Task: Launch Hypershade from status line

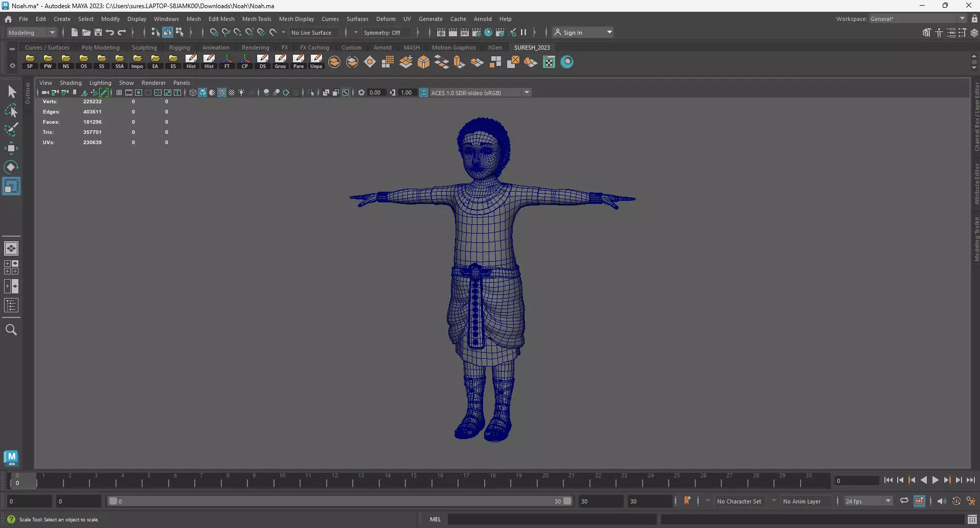Action: (x=488, y=32)
